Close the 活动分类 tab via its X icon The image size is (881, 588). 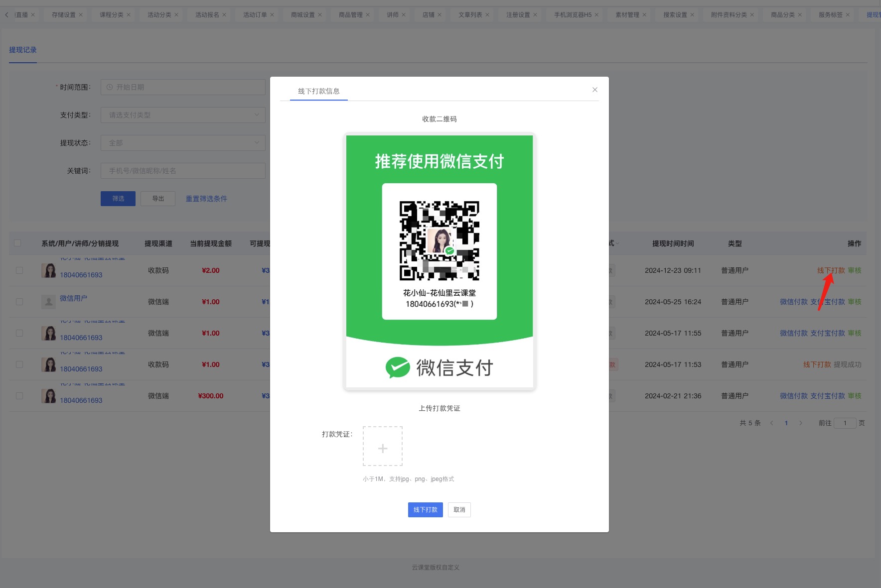click(176, 15)
